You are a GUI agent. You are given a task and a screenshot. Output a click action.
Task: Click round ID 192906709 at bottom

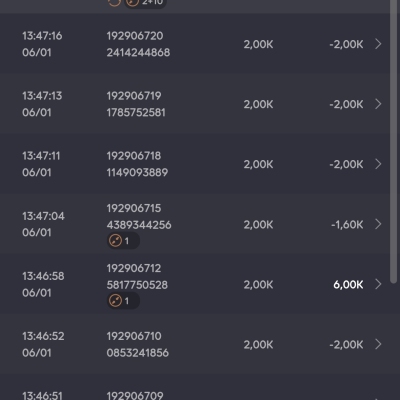(x=135, y=396)
